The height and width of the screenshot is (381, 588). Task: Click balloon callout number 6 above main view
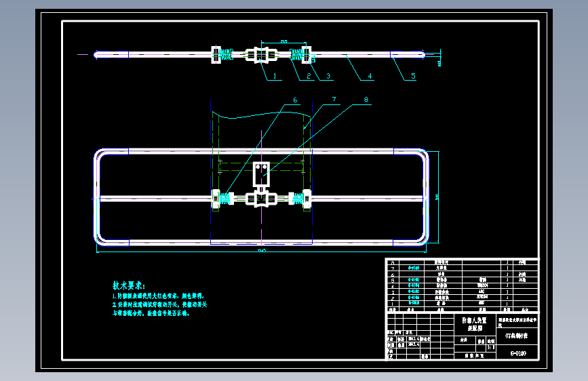(x=295, y=100)
